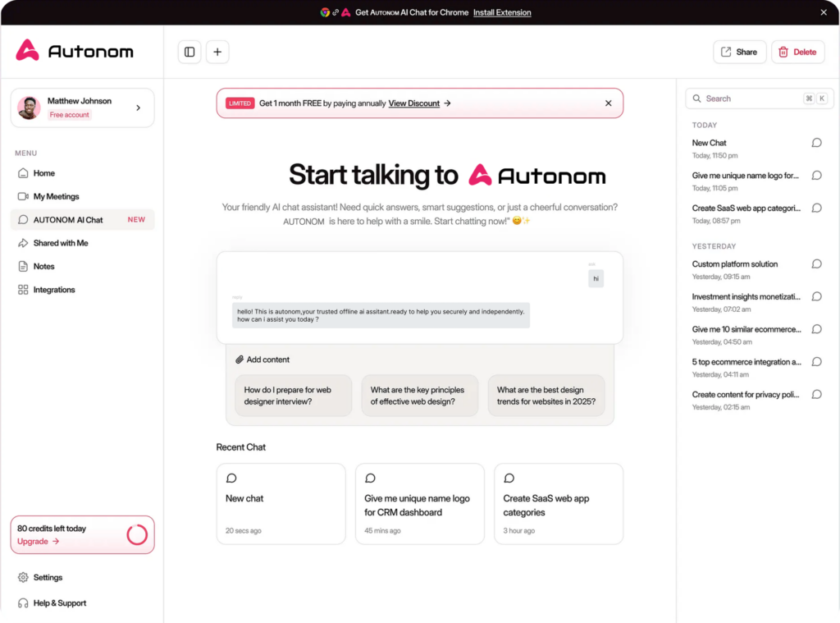Click '80 credits left today' text
Viewport: 840px width, 623px height.
tap(52, 529)
